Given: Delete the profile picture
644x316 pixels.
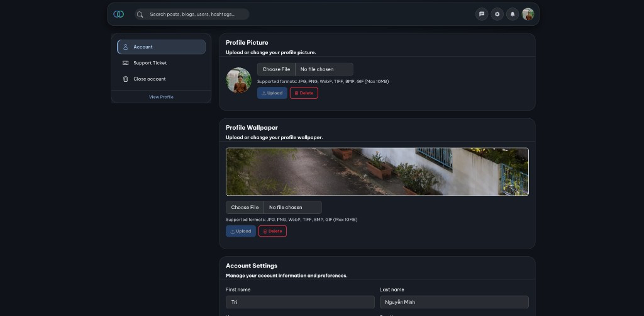Looking at the screenshot, I should [304, 93].
